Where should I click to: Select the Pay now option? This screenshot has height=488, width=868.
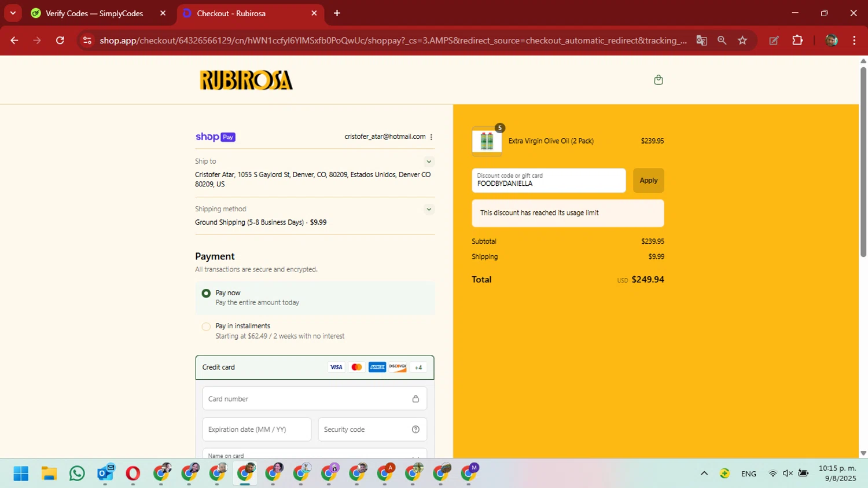click(206, 293)
